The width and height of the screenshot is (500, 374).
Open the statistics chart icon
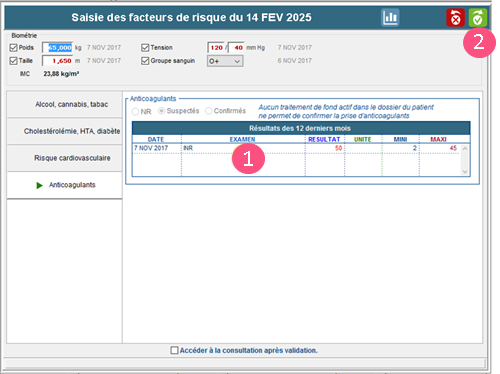pos(390,17)
